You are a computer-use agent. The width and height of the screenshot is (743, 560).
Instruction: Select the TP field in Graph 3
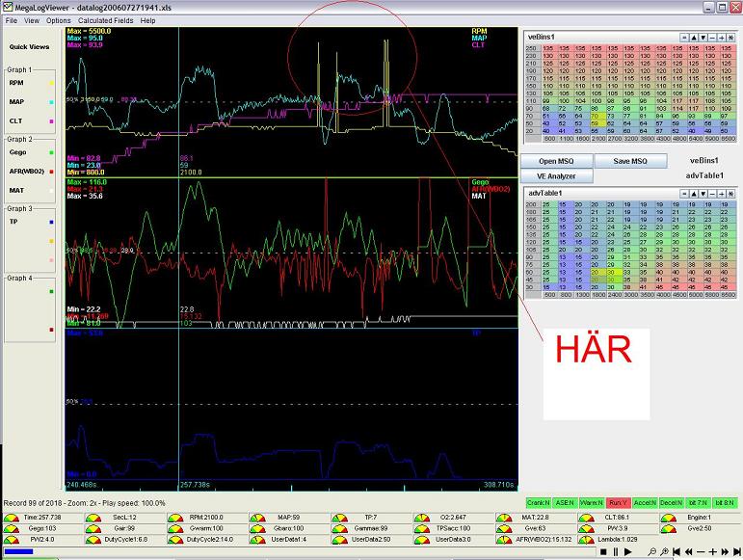13,222
